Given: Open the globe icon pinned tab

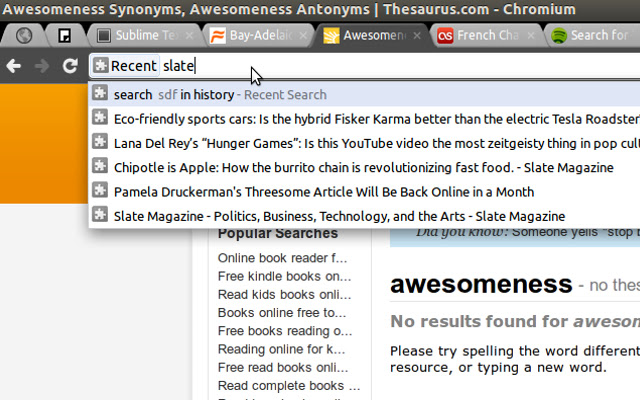Looking at the screenshot, I should [24, 36].
